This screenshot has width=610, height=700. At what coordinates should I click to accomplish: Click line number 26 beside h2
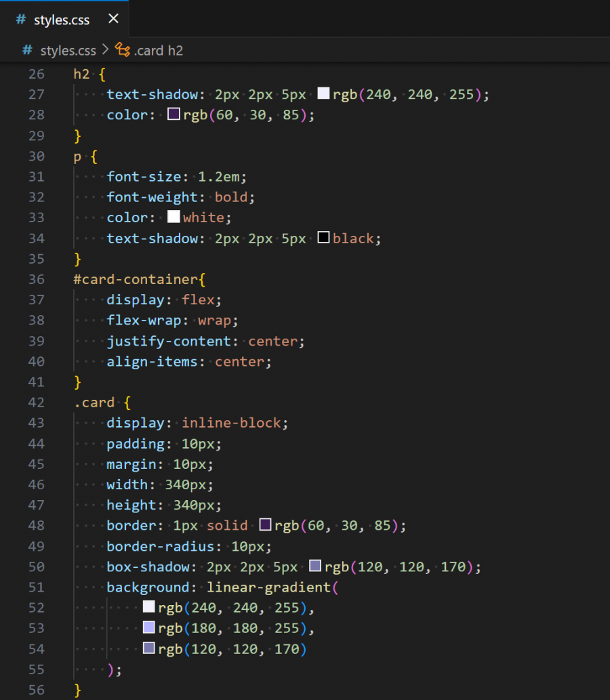36,73
